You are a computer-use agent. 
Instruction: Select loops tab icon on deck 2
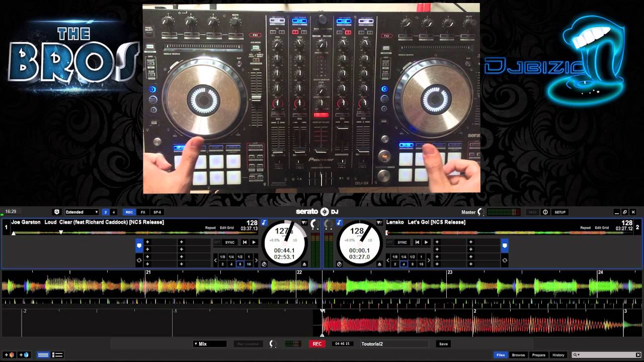pos(505,260)
